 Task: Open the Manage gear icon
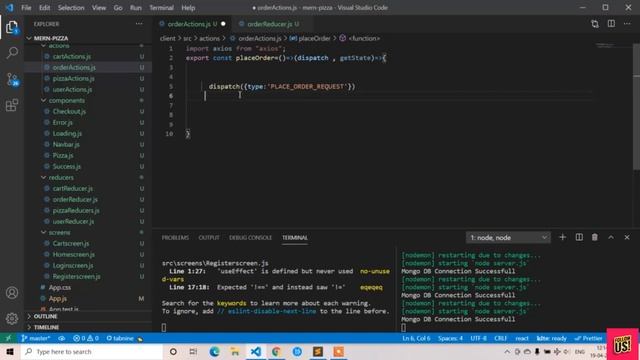pos(12,318)
